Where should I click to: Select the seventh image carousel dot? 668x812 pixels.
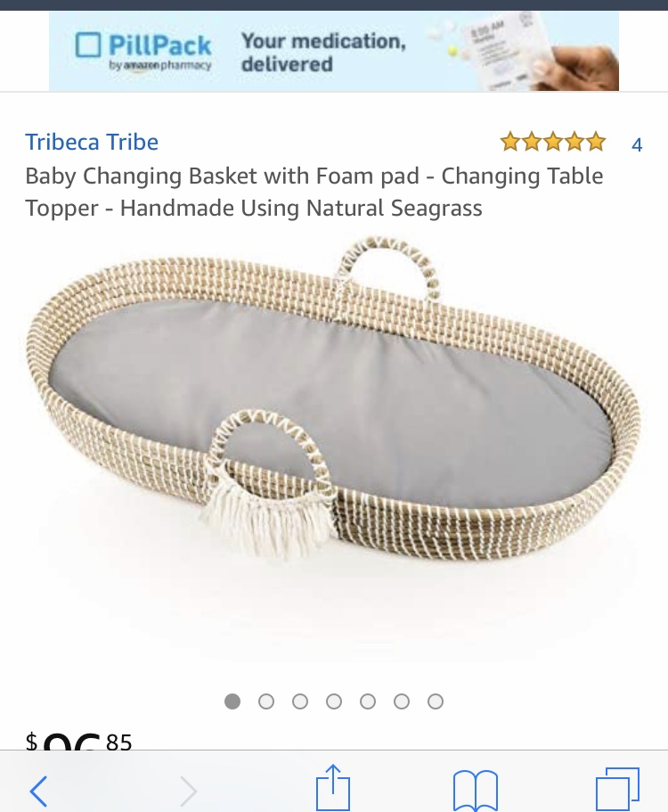436,701
